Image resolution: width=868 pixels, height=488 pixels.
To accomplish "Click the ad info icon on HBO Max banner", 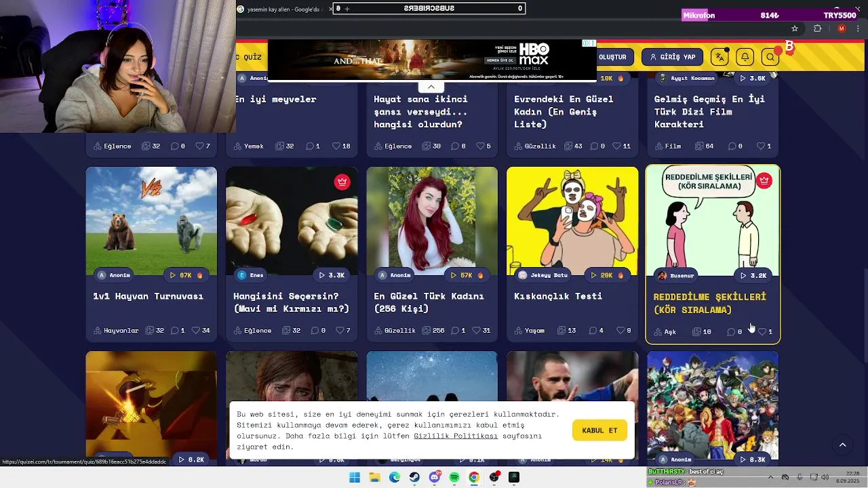I will click(x=587, y=43).
